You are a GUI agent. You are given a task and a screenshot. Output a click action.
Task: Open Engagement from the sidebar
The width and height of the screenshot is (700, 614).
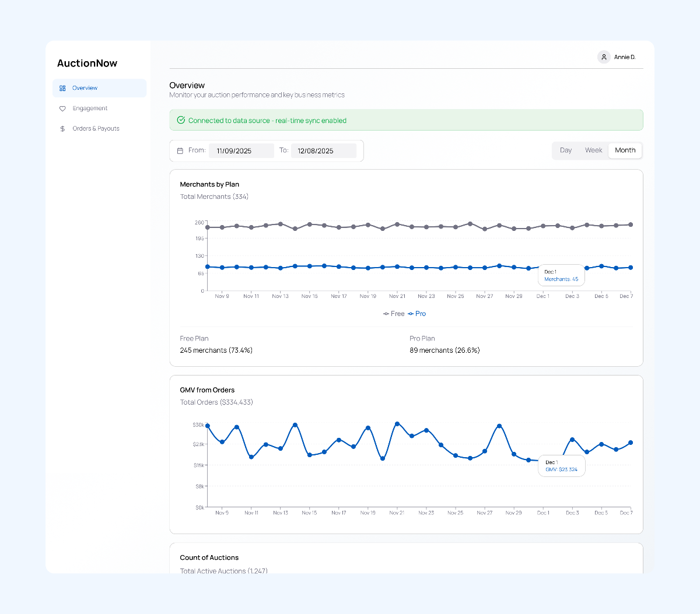click(89, 108)
